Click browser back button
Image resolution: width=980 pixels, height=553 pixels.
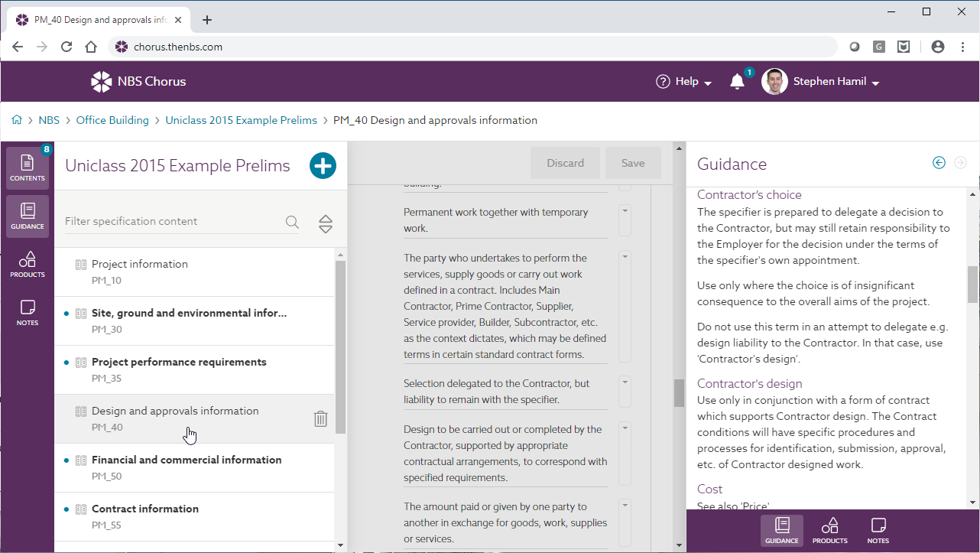click(18, 47)
